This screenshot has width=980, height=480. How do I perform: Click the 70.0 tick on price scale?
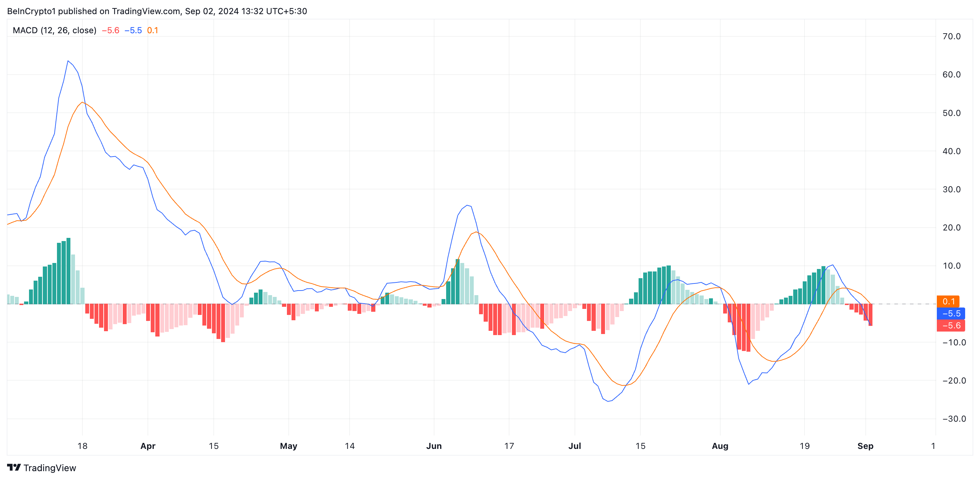(951, 36)
